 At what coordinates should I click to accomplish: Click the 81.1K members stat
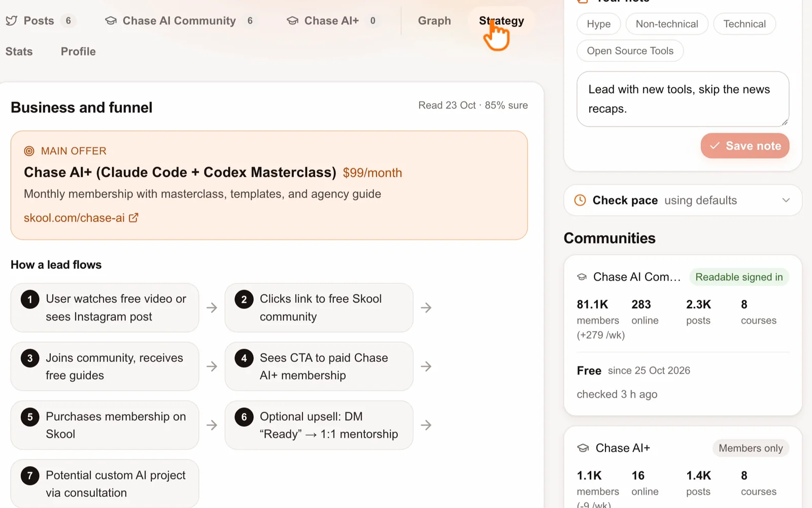click(x=601, y=319)
